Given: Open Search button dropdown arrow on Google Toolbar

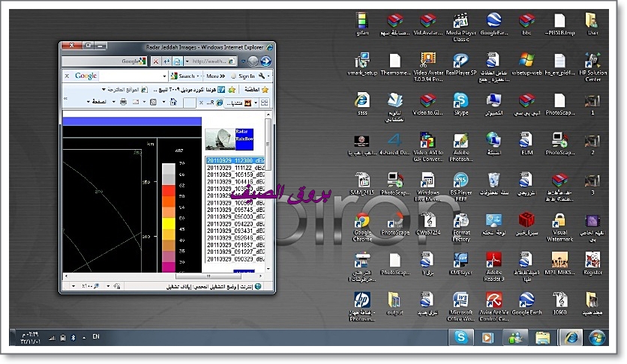Looking at the screenshot, I should click(x=199, y=76).
